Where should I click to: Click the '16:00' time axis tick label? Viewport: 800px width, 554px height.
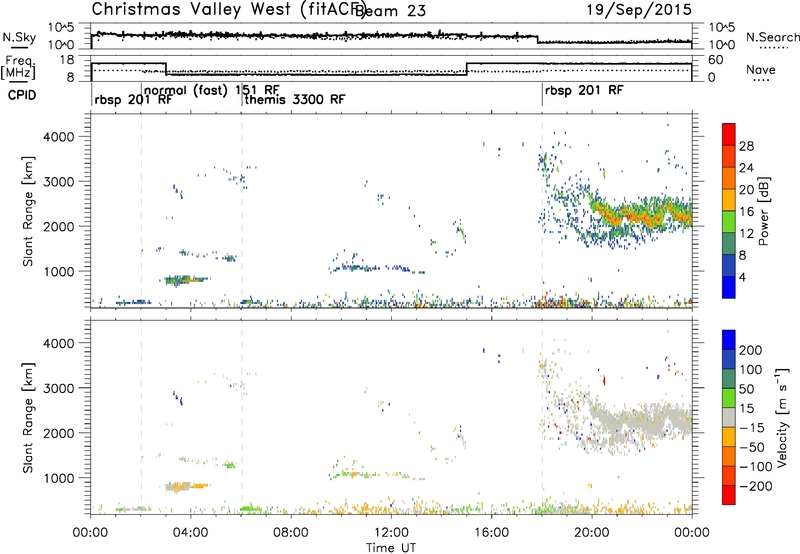click(x=491, y=533)
